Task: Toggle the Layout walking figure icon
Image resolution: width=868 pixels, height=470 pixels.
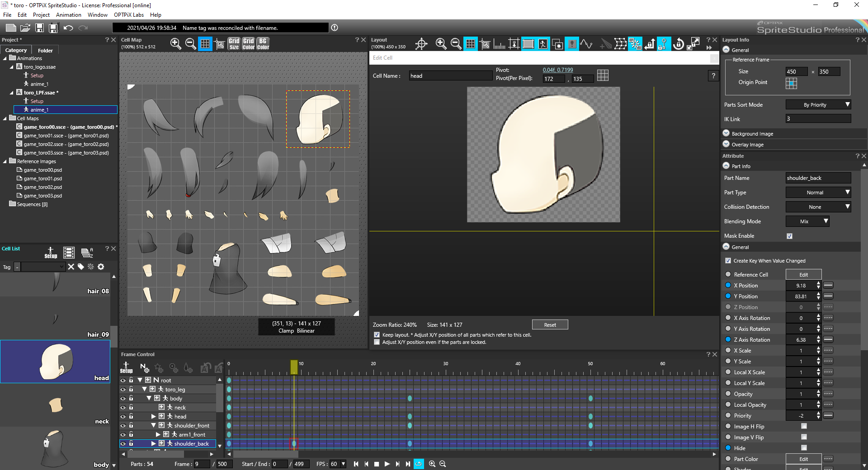Action: point(543,44)
